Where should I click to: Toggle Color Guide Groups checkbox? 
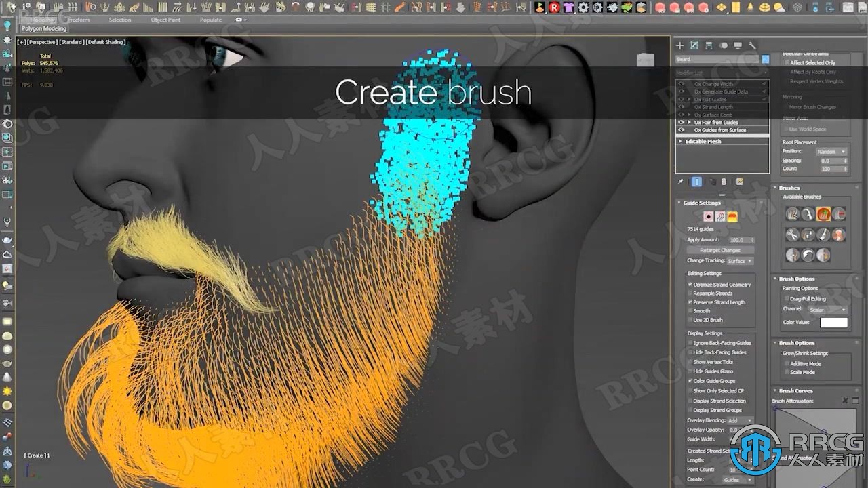pos(690,381)
